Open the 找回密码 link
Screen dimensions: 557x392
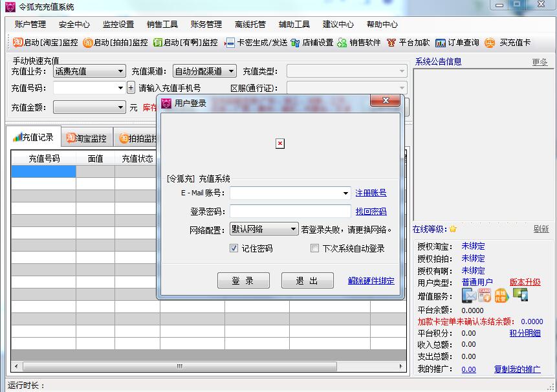371,212
